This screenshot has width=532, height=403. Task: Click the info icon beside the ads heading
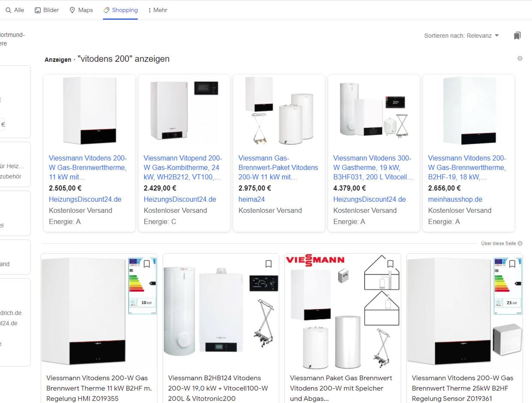click(520, 58)
